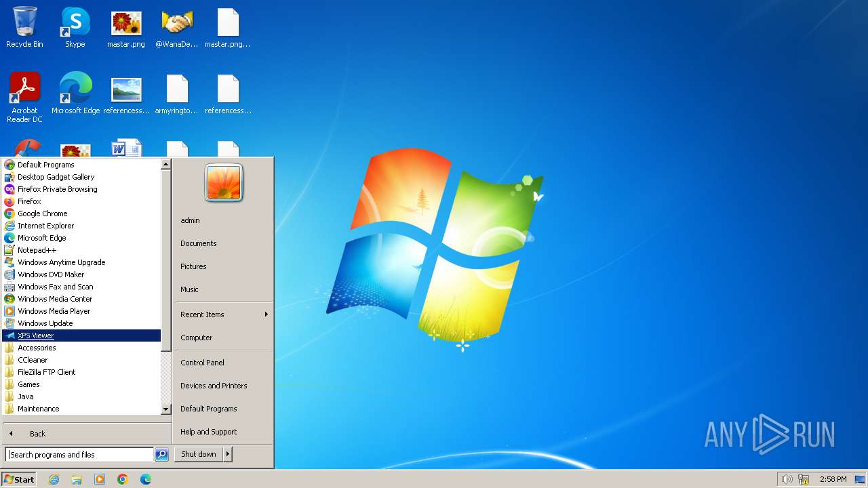Open Windows Explorer from taskbar
Viewport: 868px width, 488px height.
coord(77,479)
